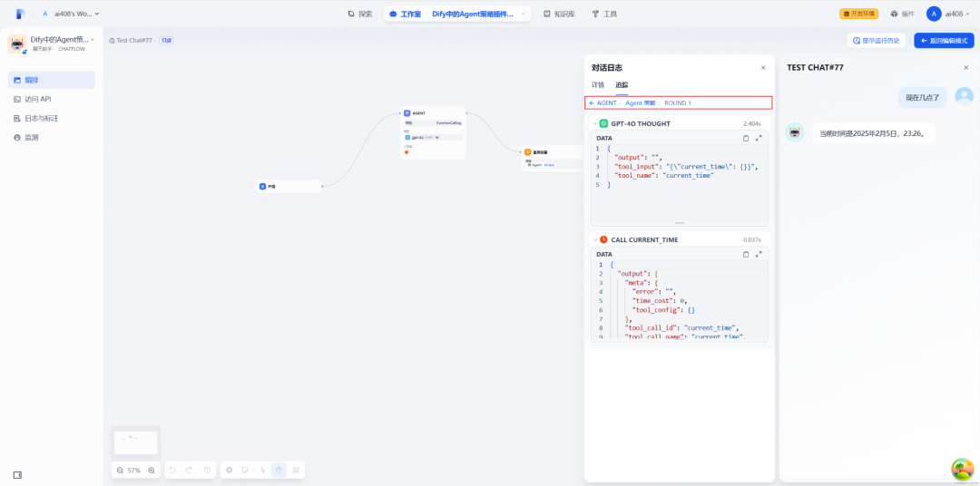Collapse the sidebar with the bottom-left panel icon
The height and width of the screenshot is (486, 980).
point(17,475)
